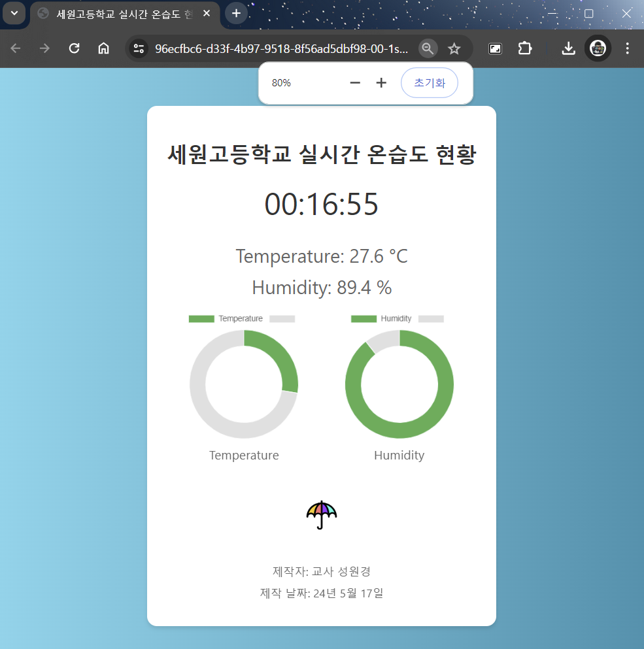Open the Chrome three-dot menu

(628, 48)
